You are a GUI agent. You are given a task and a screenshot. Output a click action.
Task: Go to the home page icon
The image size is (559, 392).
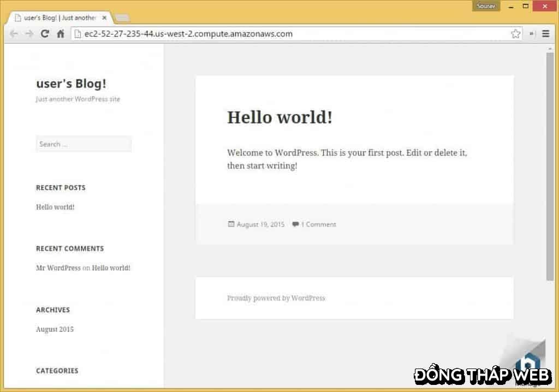click(61, 34)
